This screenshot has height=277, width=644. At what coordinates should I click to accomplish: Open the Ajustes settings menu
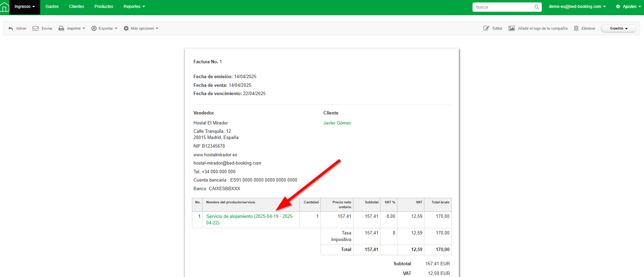628,7
